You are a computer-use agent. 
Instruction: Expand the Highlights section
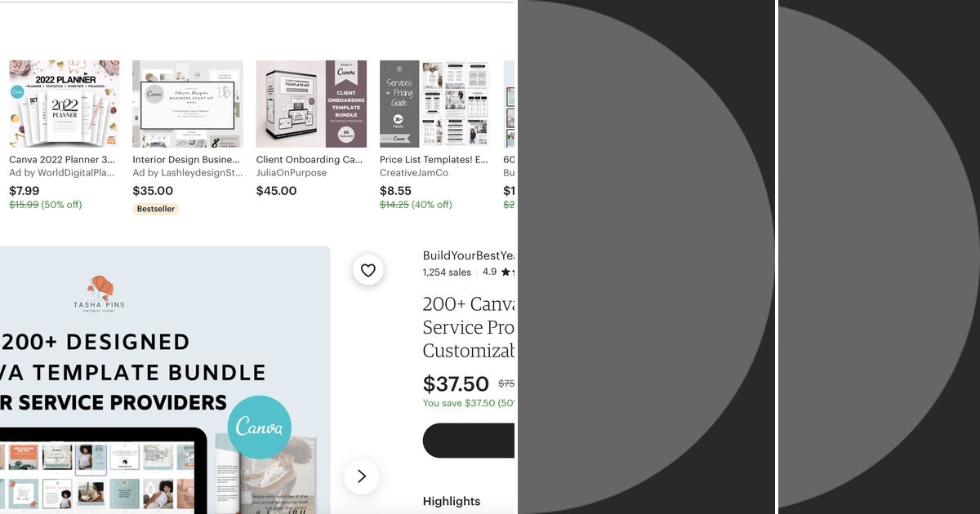tap(452, 501)
